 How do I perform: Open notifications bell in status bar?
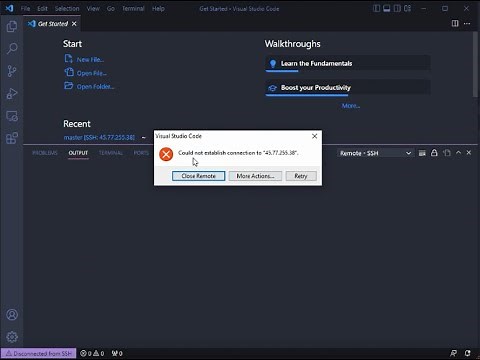(468, 353)
